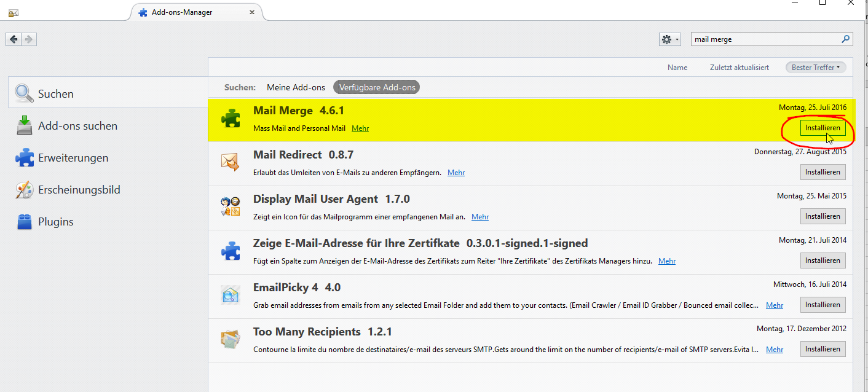Click the Too Many Recipients icon

pyautogui.click(x=230, y=339)
